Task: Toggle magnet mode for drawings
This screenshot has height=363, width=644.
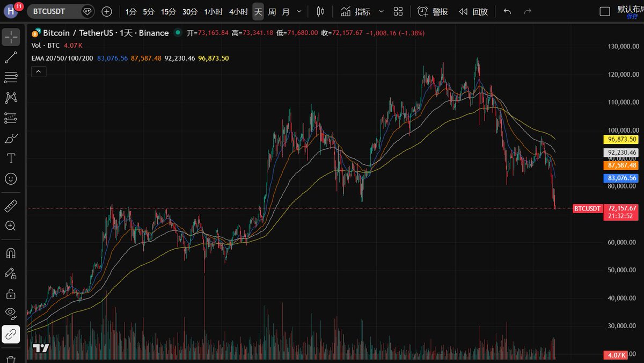Action: click(x=11, y=252)
